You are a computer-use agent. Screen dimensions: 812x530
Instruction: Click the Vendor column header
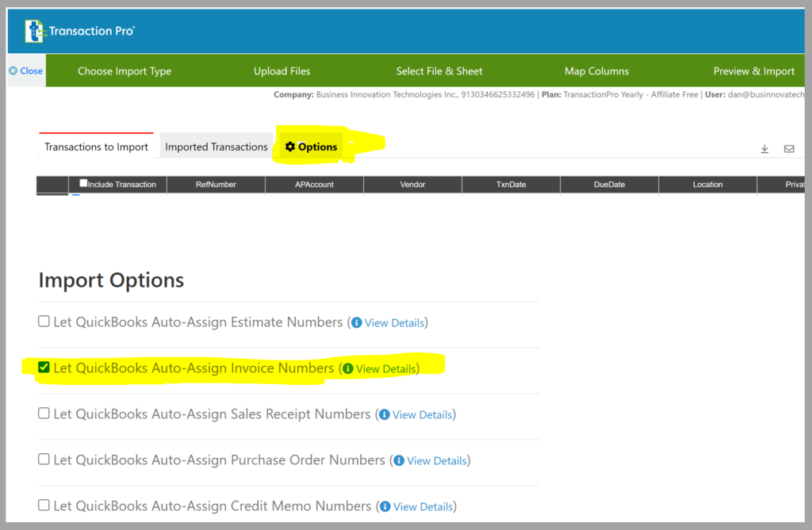click(x=412, y=185)
